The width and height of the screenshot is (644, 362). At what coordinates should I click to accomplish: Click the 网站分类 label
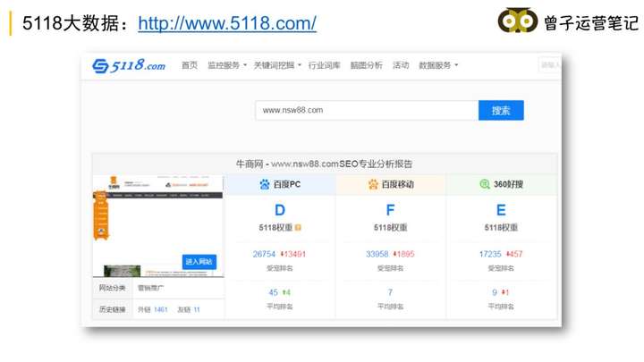112,288
